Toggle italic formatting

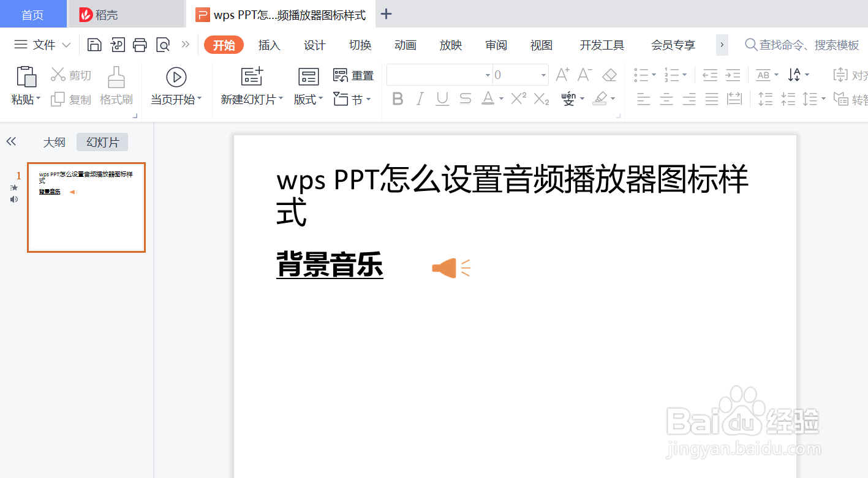[420, 99]
